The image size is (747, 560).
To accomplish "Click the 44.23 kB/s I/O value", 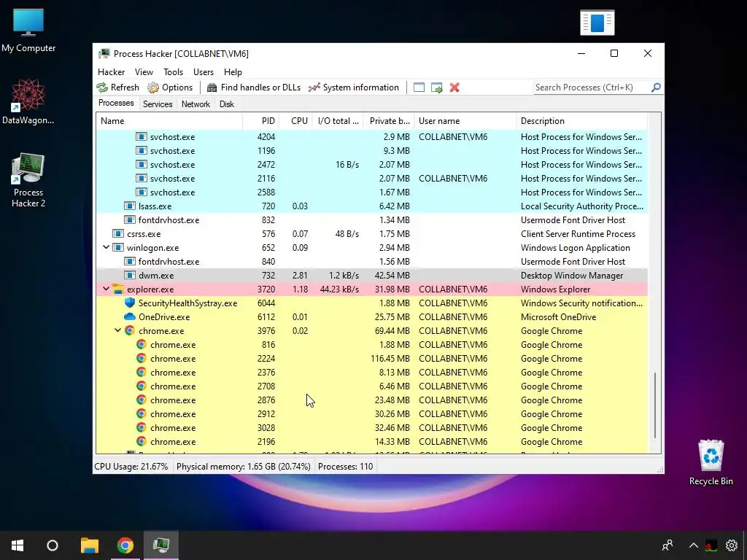I will [339, 289].
